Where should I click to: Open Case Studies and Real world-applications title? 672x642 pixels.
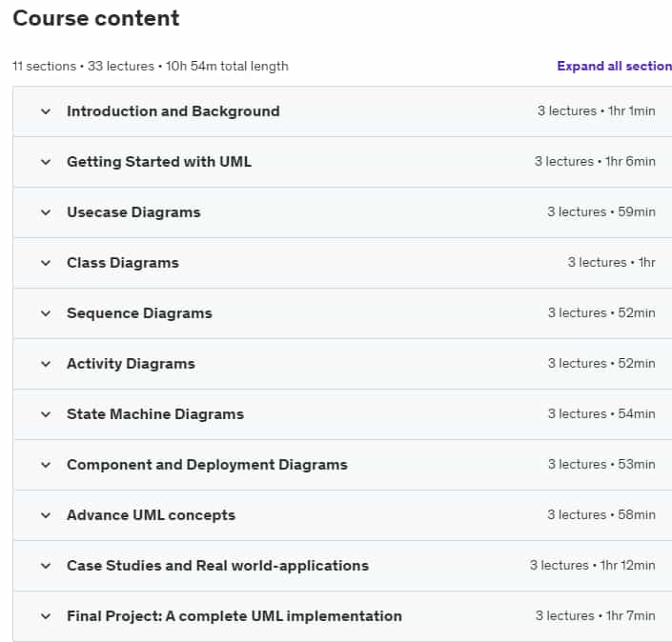(x=217, y=566)
